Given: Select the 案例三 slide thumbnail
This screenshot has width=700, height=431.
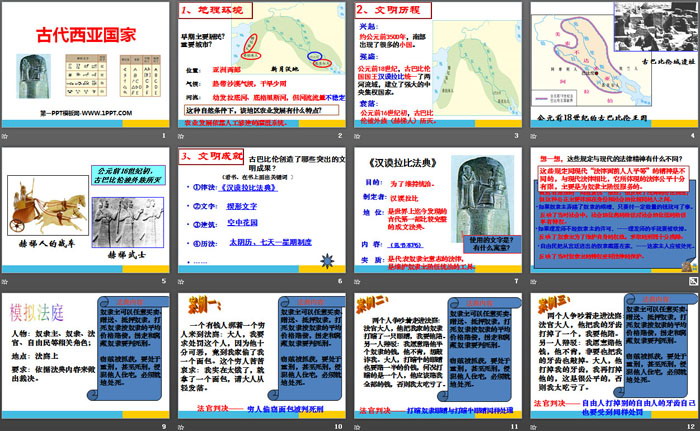Looking at the screenshot, I should (614, 356).
